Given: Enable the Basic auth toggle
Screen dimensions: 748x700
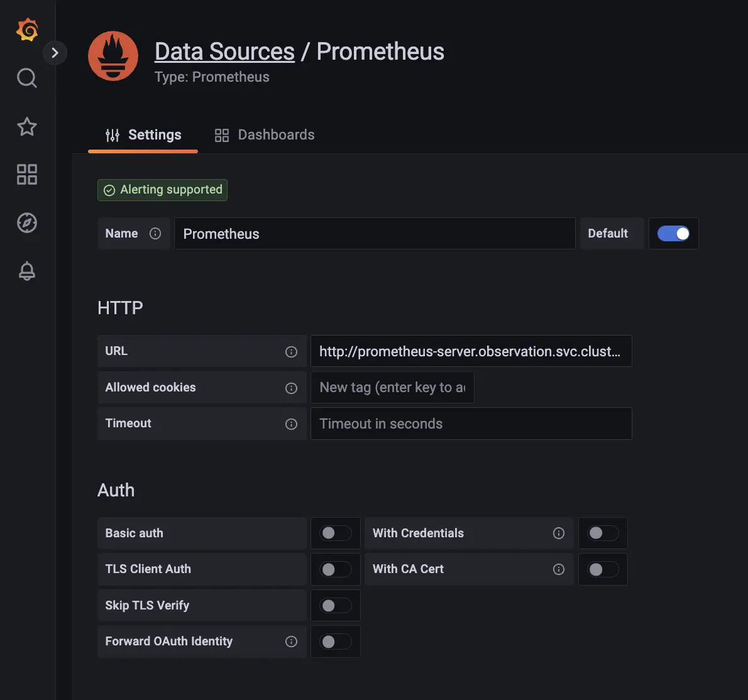Looking at the screenshot, I should pos(336,533).
